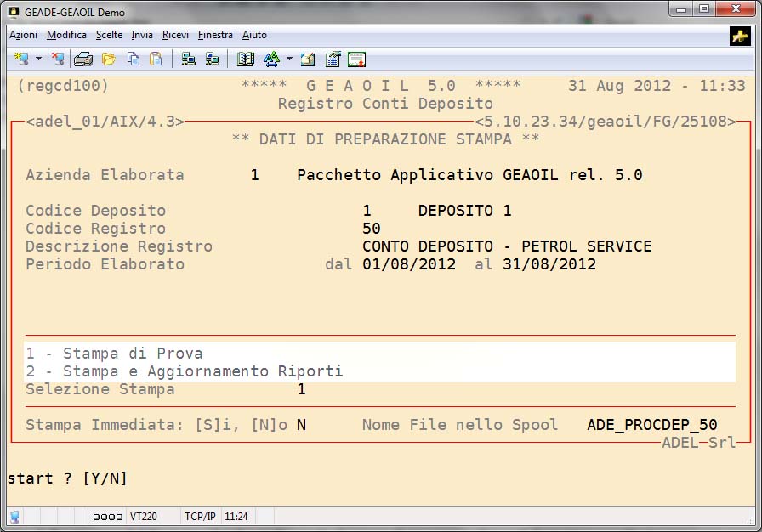The width and height of the screenshot is (762, 532).
Task: Open the new connection dropdown arrow
Action: (38, 59)
